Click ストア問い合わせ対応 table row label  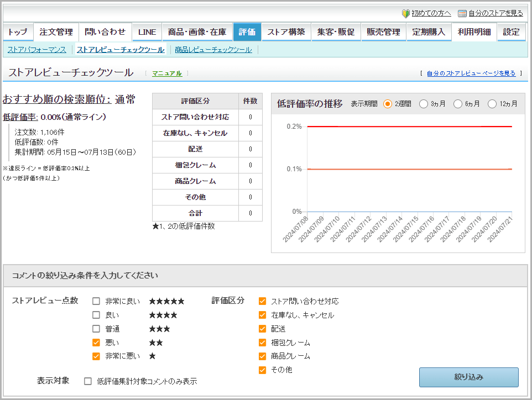pos(195,117)
